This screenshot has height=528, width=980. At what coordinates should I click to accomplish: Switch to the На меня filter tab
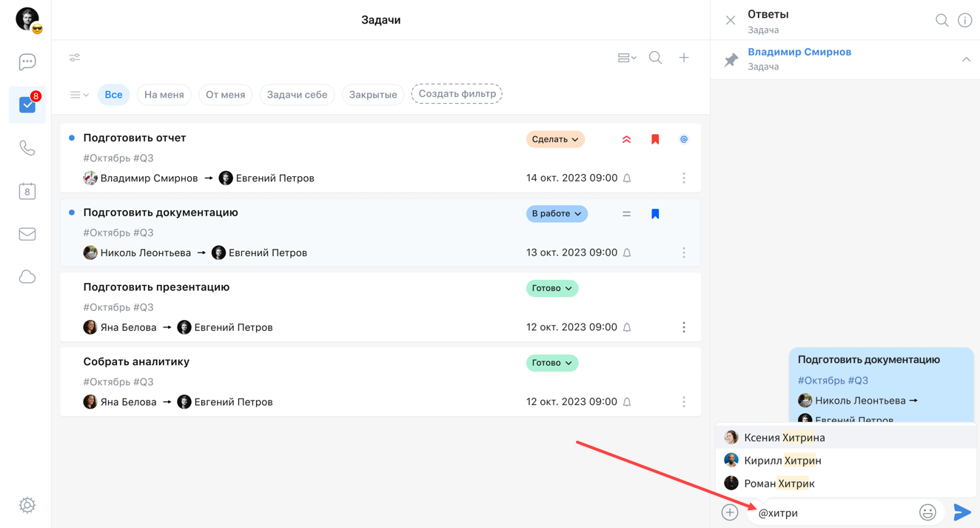(164, 95)
